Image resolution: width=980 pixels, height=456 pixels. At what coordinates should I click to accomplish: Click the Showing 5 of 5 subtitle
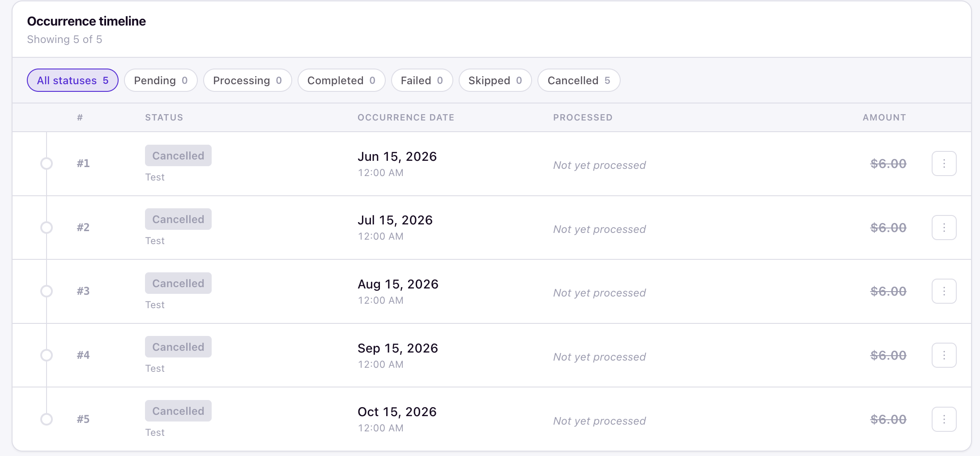[64, 39]
